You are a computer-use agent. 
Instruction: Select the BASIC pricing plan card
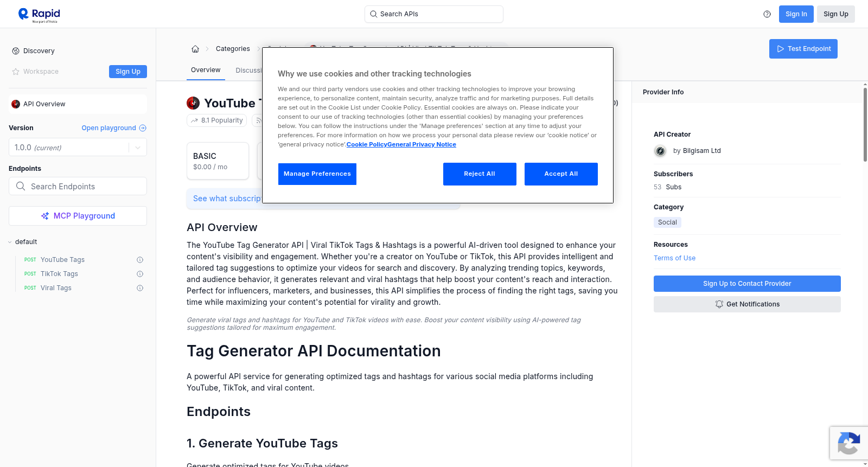(x=218, y=161)
